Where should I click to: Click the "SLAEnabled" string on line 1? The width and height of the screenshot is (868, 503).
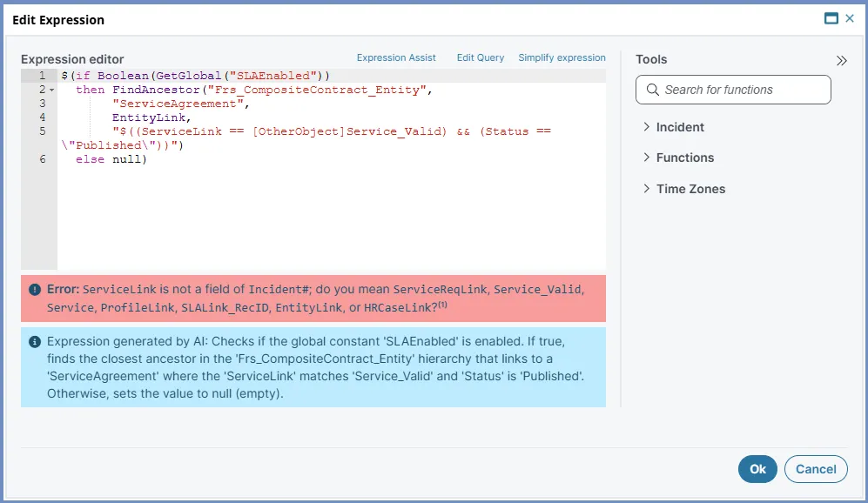tap(273, 76)
